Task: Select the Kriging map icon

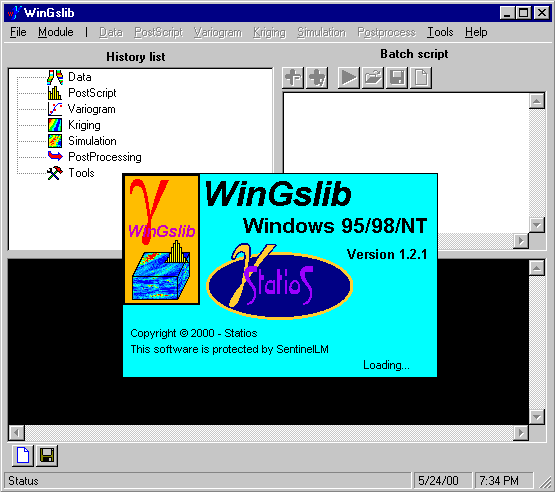Action: click(x=55, y=125)
